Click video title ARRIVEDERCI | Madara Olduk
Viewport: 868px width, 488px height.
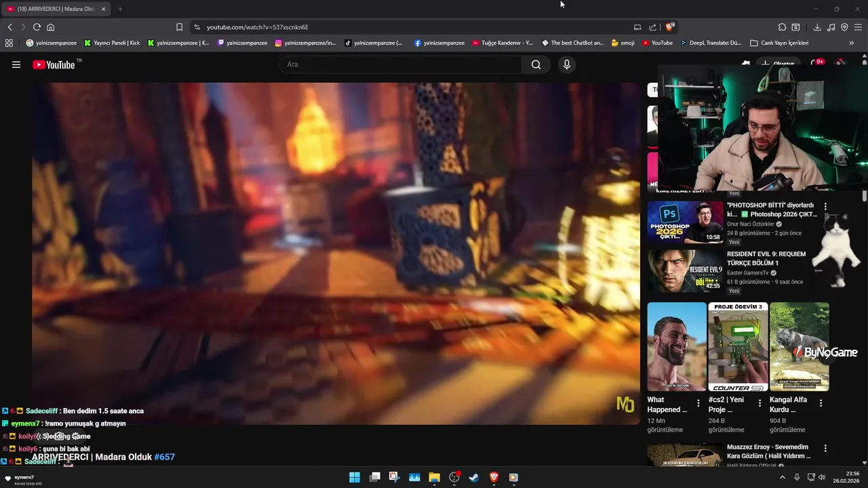[92, 457]
